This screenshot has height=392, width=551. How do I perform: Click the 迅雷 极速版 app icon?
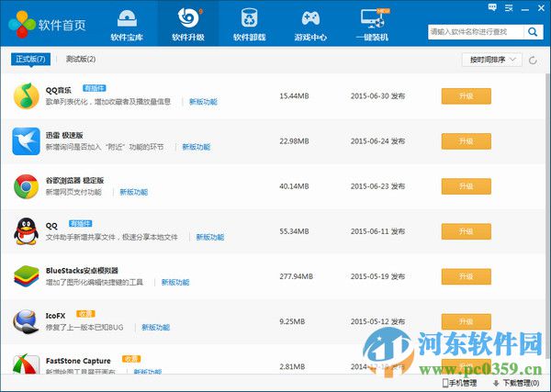(26, 141)
